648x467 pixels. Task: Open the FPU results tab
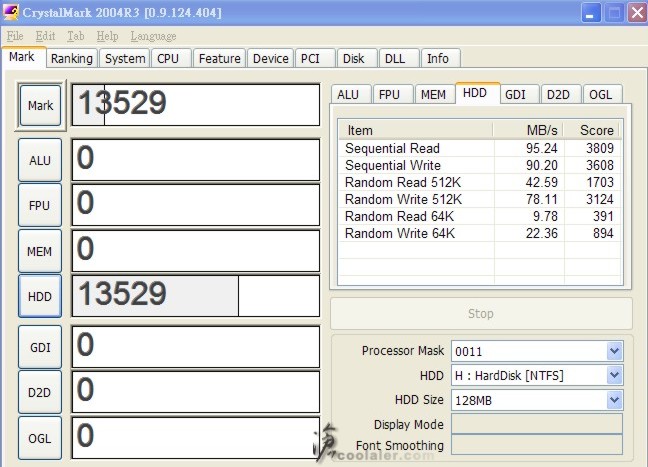[393, 94]
